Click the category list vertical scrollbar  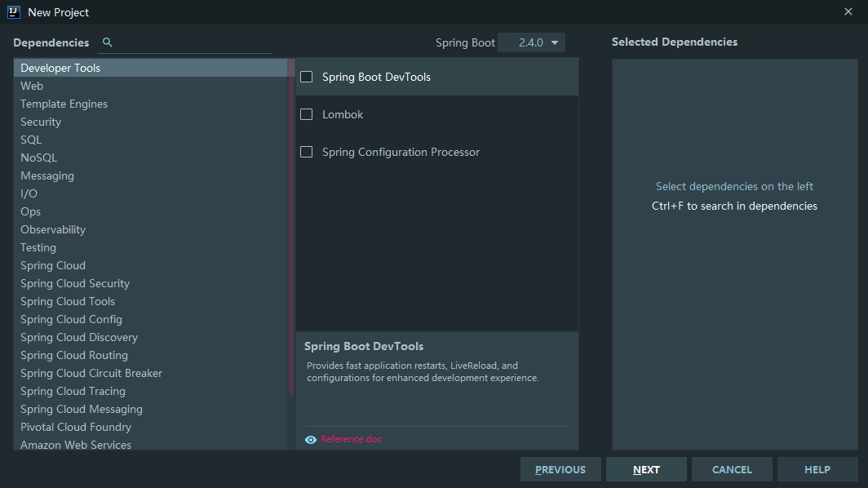(291, 228)
